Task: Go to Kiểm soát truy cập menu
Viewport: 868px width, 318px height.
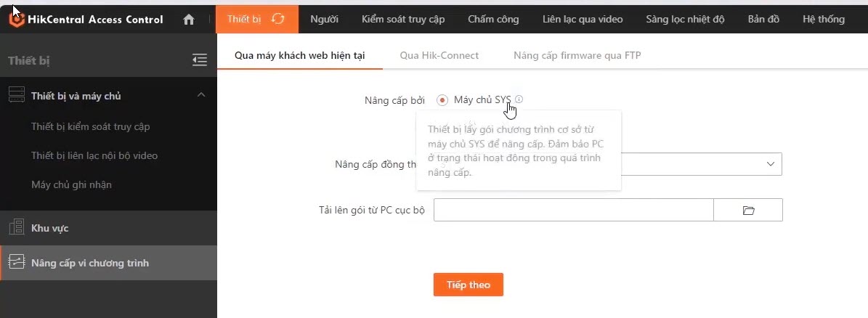Action: click(x=403, y=20)
